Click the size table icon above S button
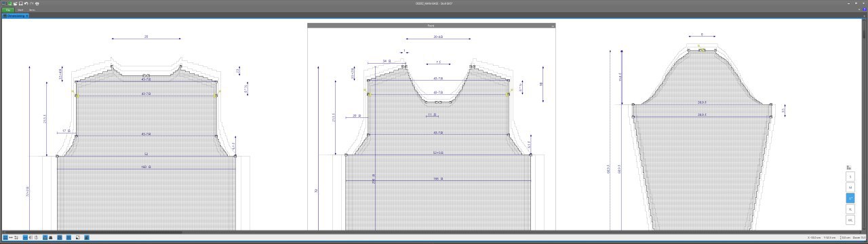 848,167
